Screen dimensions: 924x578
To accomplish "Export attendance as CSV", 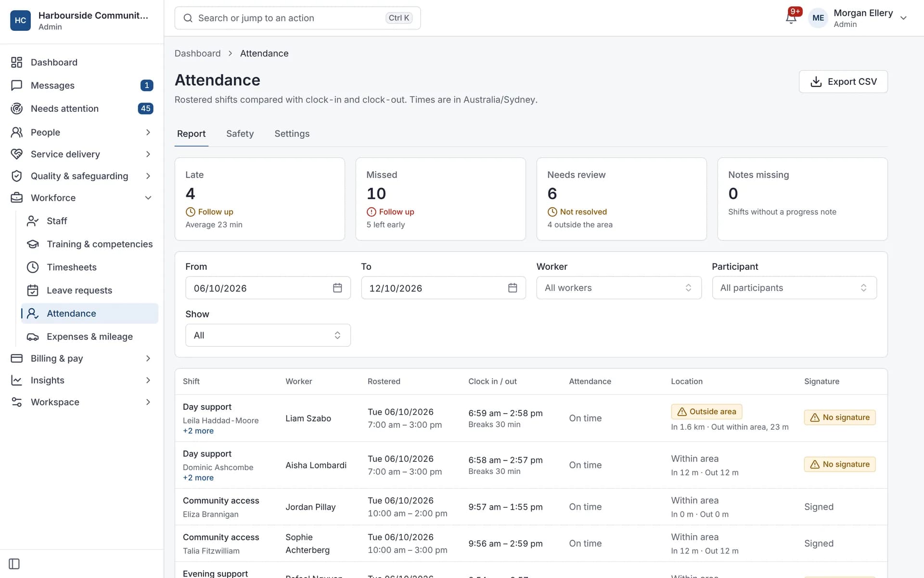I will pyautogui.click(x=843, y=81).
